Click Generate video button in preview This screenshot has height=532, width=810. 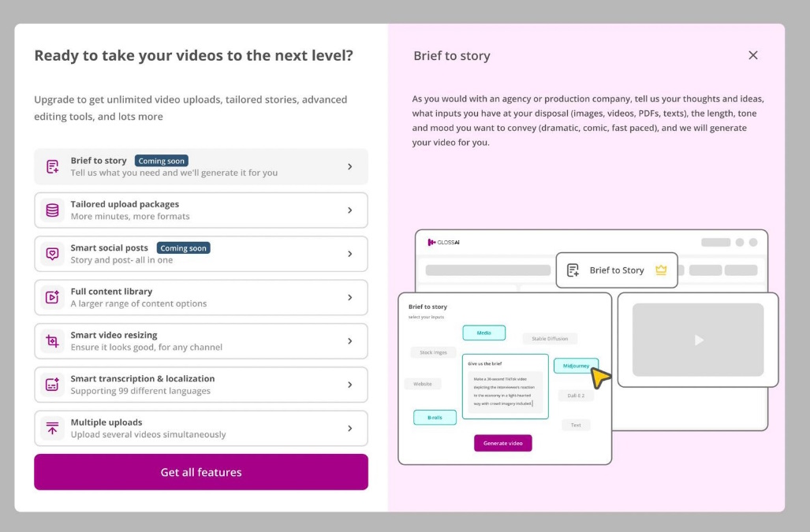pos(502,443)
